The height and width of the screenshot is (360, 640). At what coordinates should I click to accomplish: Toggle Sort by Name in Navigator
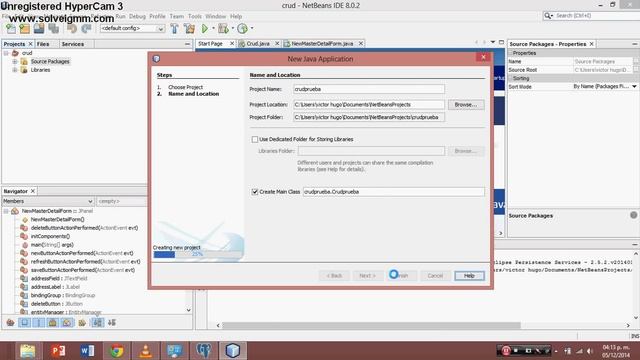[98, 323]
